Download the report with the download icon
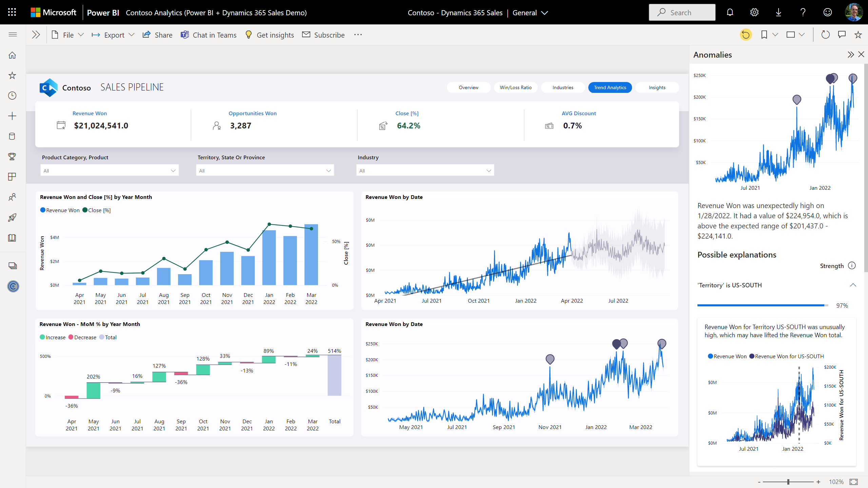868x488 pixels. [778, 12]
